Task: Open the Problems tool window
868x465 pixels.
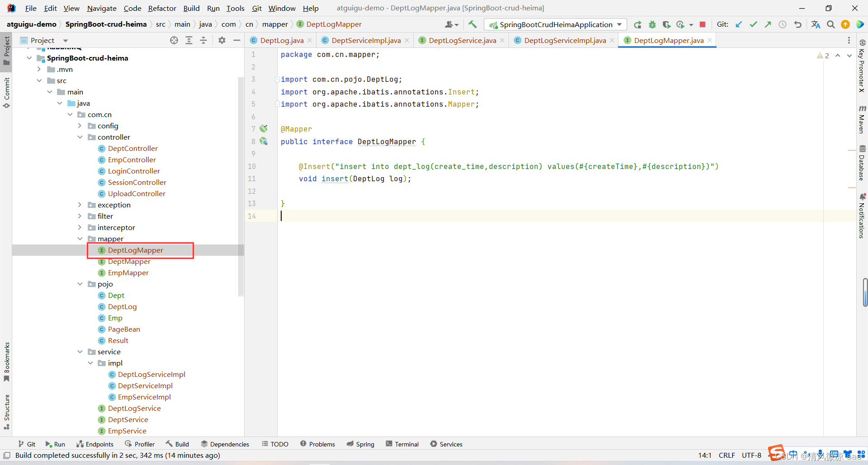Action: (317, 444)
